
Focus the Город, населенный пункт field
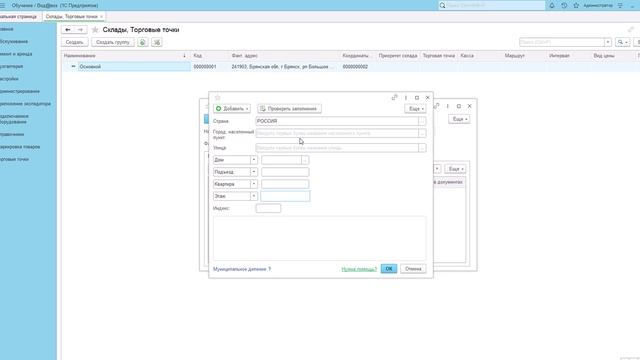[337, 133]
